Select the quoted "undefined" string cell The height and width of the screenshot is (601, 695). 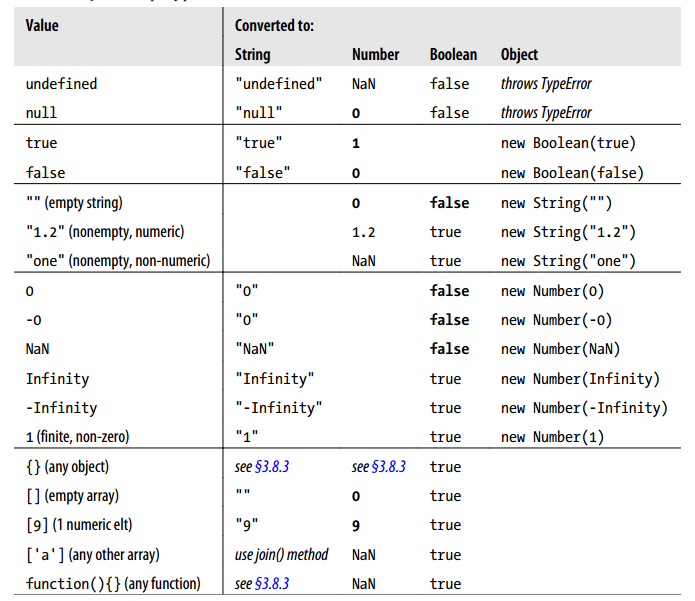pyautogui.click(x=279, y=84)
